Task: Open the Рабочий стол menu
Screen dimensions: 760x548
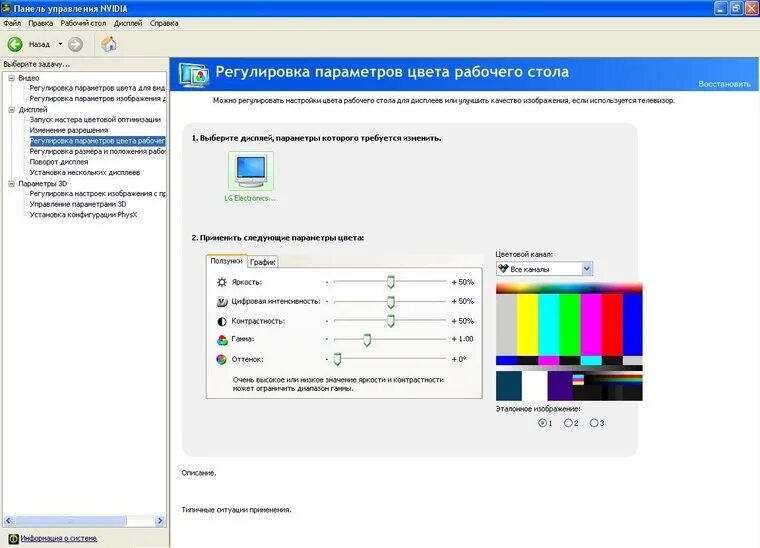Action: [83, 23]
